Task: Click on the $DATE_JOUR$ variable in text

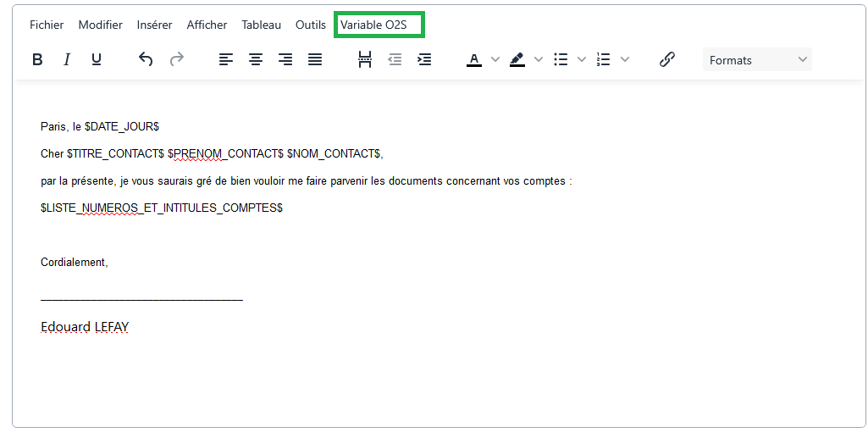Action: pos(122,126)
